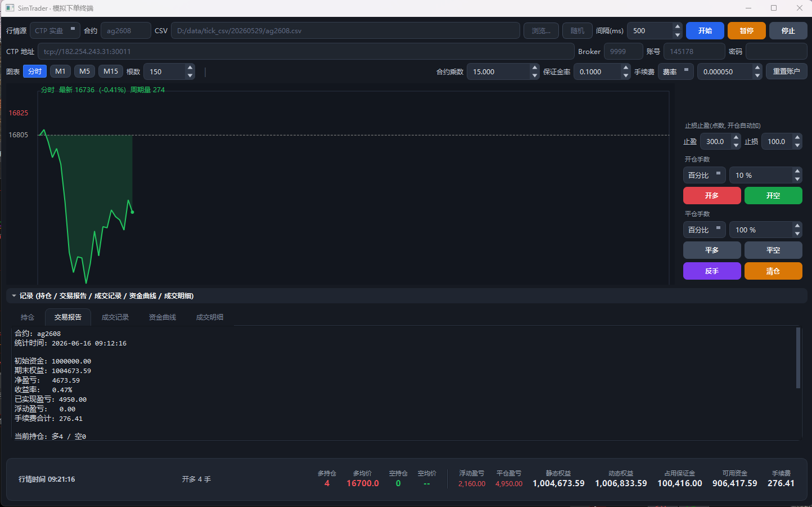
Task: Switch to the 资金曲线 tab
Action: [x=163, y=317]
